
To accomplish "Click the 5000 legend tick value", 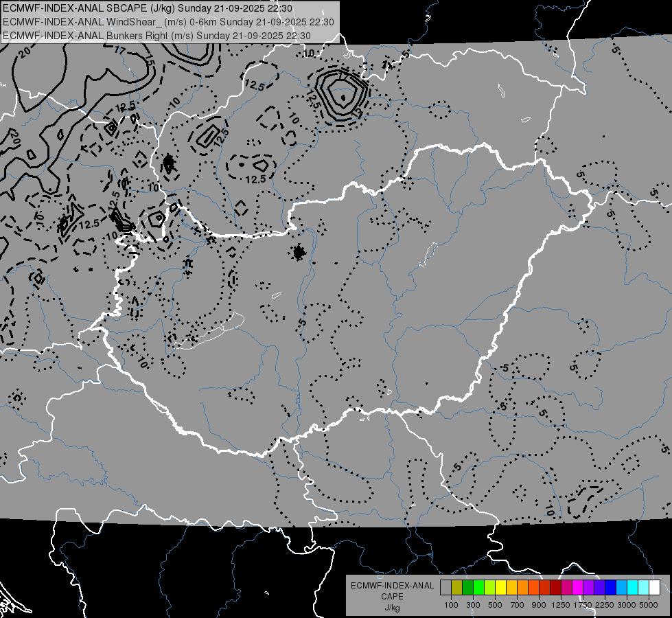I will 649,605.
